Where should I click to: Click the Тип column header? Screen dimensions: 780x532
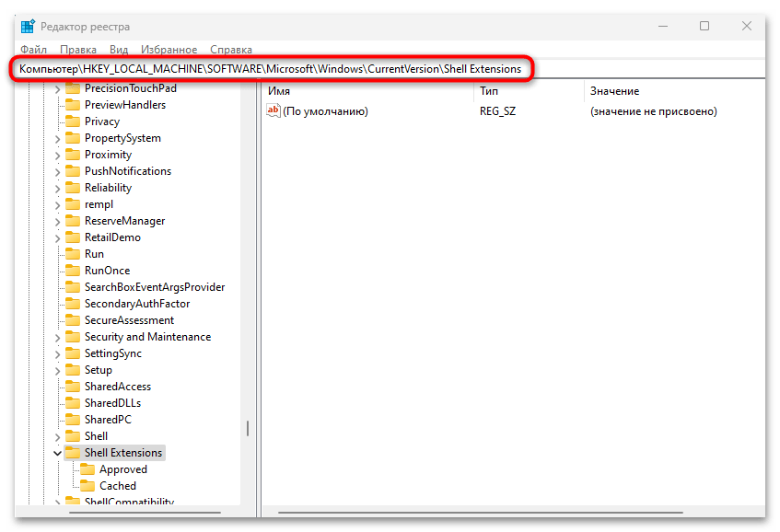(488, 90)
